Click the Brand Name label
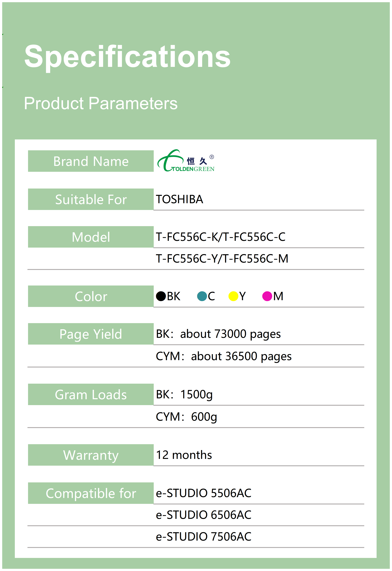392x571 pixels. pos(91,161)
